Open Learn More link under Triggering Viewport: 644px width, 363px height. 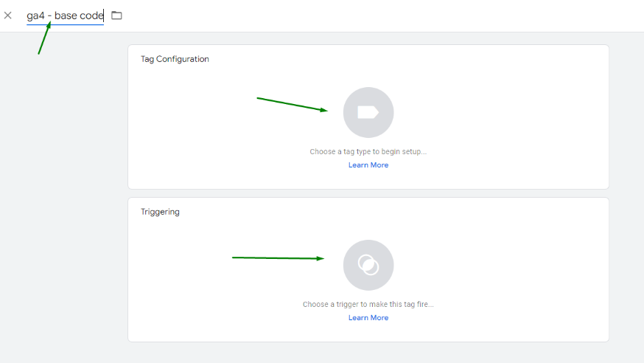point(368,318)
